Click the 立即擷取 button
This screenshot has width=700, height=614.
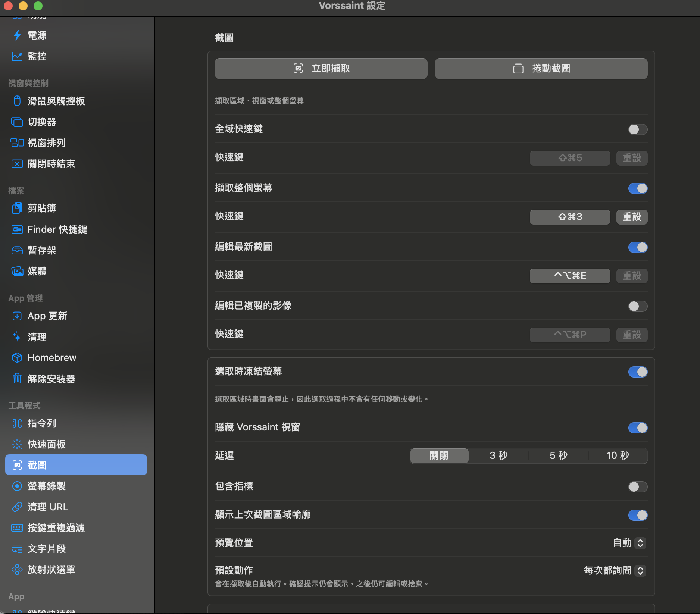pyautogui.click(x=321, y=68)
